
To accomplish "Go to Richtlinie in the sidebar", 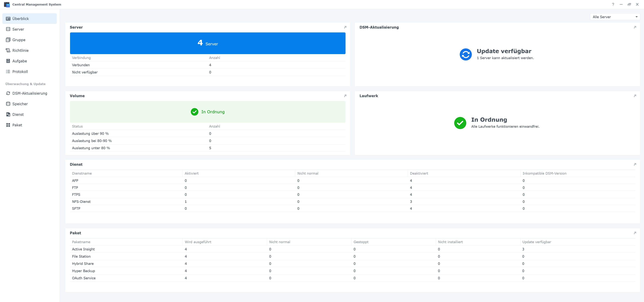I will (x=20, y=50).
